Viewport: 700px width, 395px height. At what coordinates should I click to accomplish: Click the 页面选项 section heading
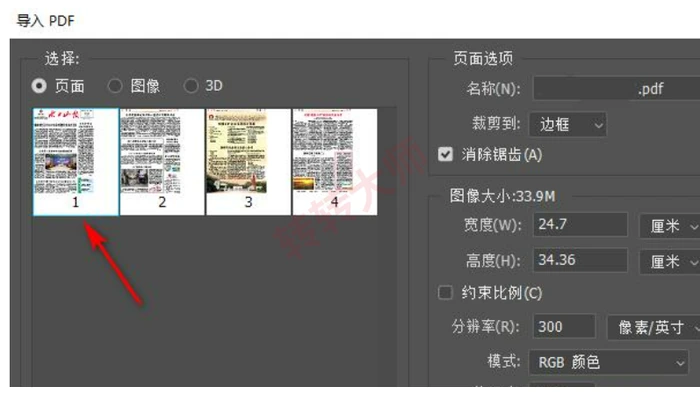tap(483, 58)
